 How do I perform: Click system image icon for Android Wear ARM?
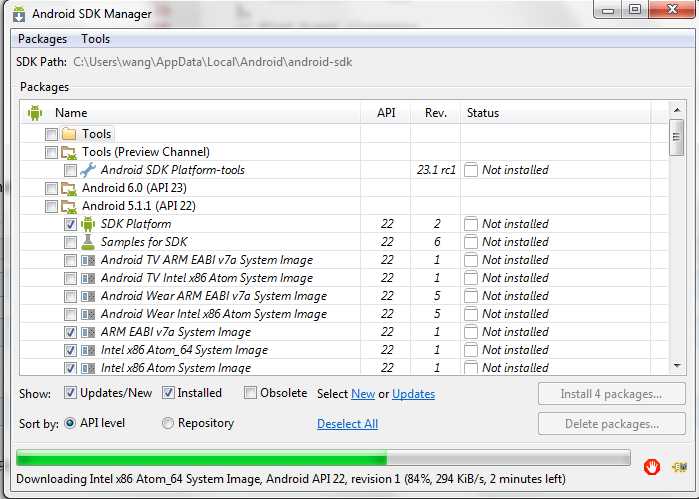[x=88, y=296]
